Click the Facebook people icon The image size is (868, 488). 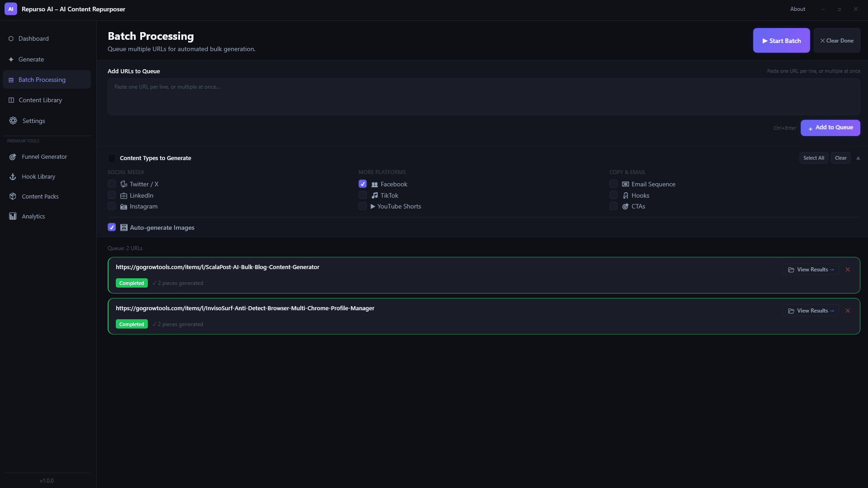coord(375,185)
